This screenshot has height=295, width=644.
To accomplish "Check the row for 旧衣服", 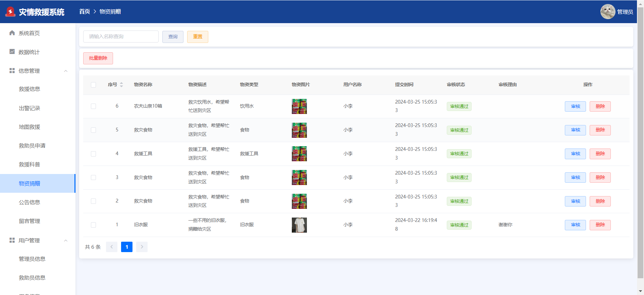I will pyautogui.click(x=93, y=225).
